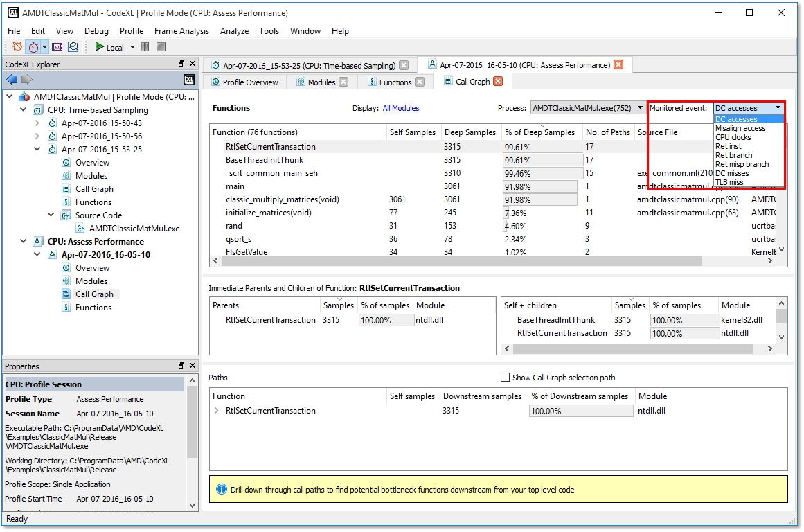Screen dimensions: 804x532
Task: Open the Tools menu
Action: (269, 31)
